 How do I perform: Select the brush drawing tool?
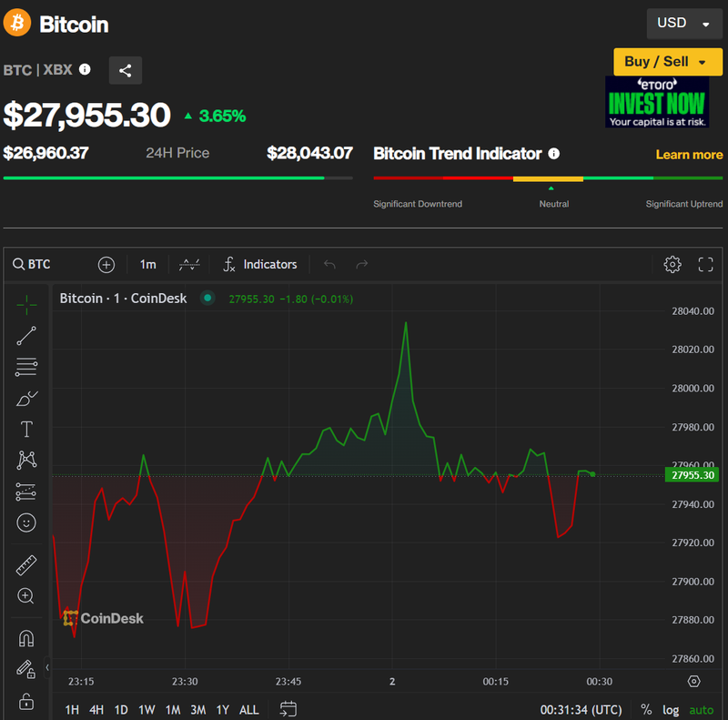(26, 398)
